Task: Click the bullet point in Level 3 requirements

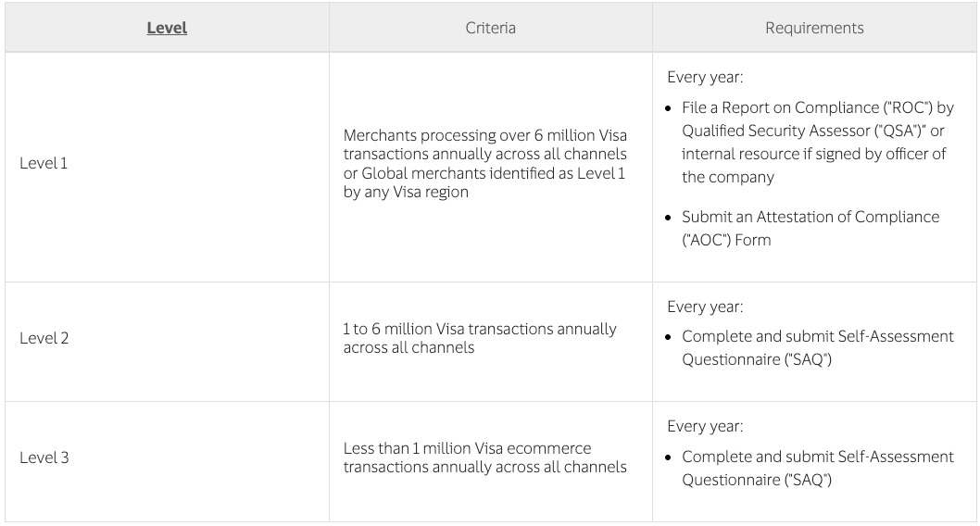Action: 669,457
